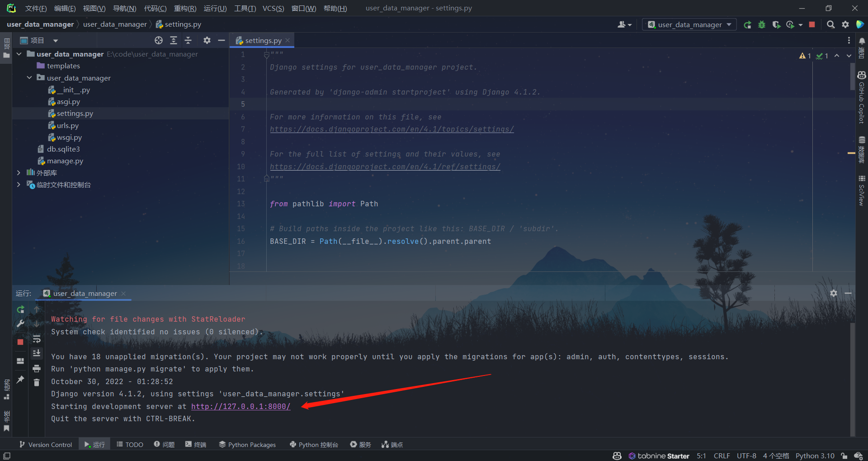Click the Collapse All icon in project panel
868x461 pixels.
(188, 40)
